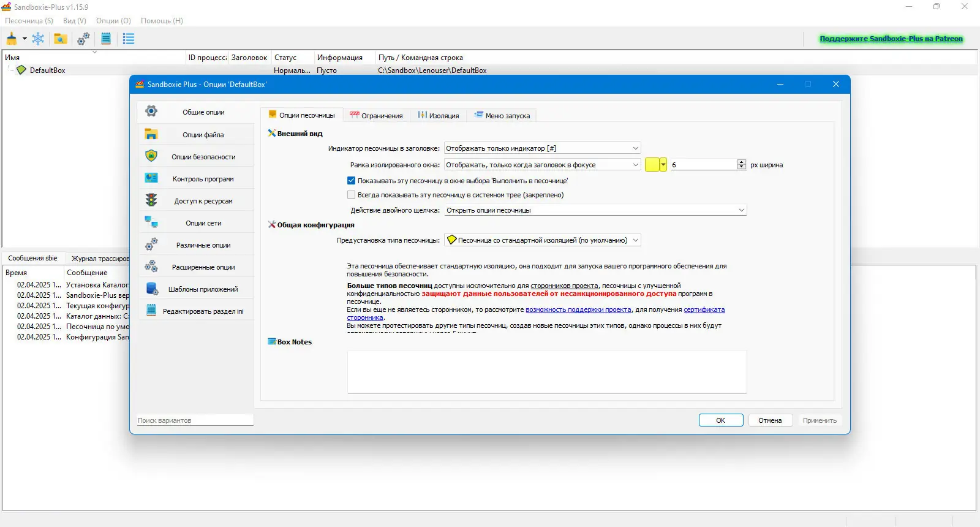Focus the border width value field

tap(704, 165)
